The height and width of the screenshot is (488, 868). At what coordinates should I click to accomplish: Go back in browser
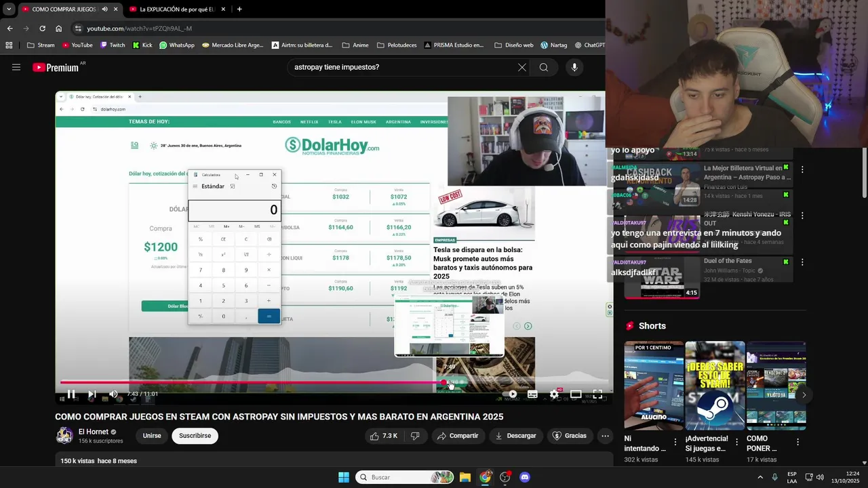pos(9,28)
